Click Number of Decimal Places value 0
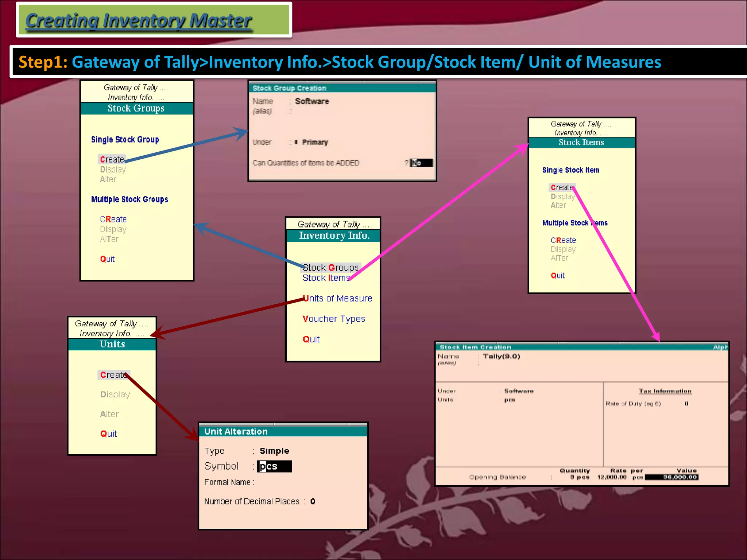 tap(313, 501)
